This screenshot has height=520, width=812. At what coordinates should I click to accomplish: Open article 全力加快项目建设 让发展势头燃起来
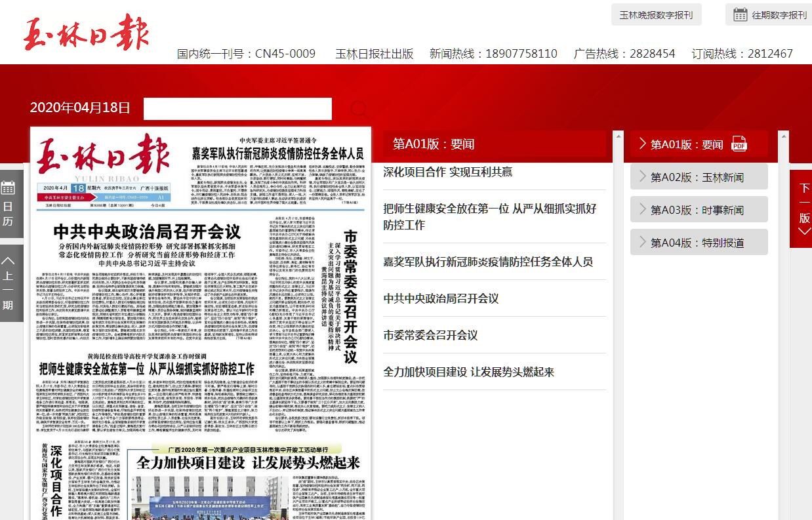click(468, 372)
